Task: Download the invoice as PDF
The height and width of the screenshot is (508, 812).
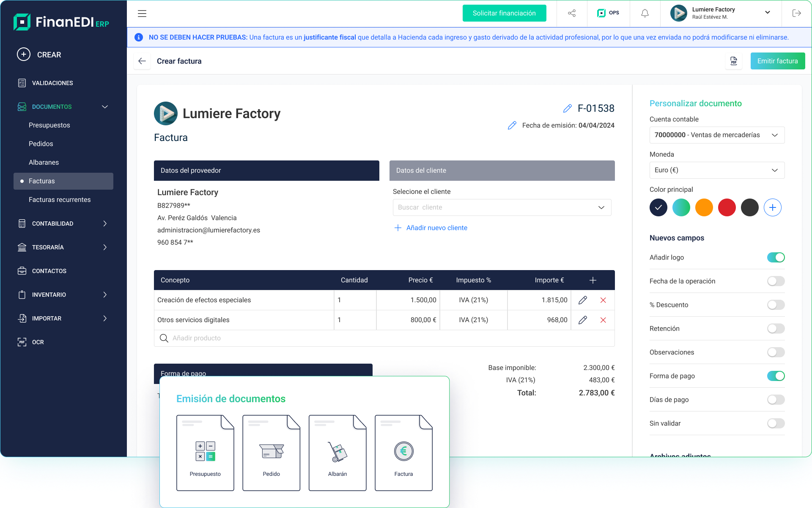Action: (x=734, y=61)
